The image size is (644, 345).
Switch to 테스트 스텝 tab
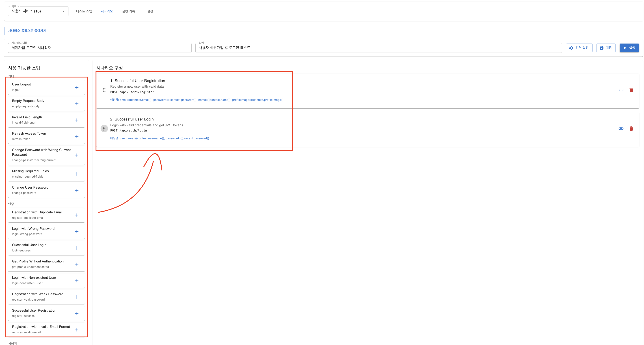[84, 11]
